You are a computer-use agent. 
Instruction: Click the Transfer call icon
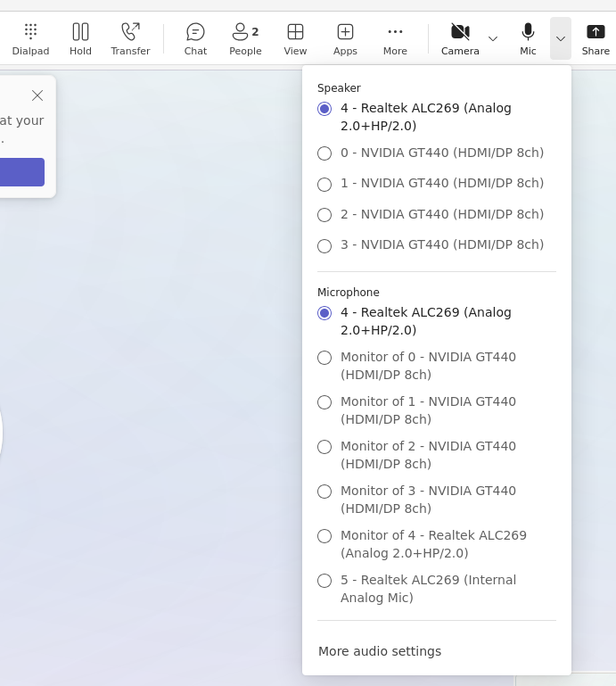tap(130, 39)
